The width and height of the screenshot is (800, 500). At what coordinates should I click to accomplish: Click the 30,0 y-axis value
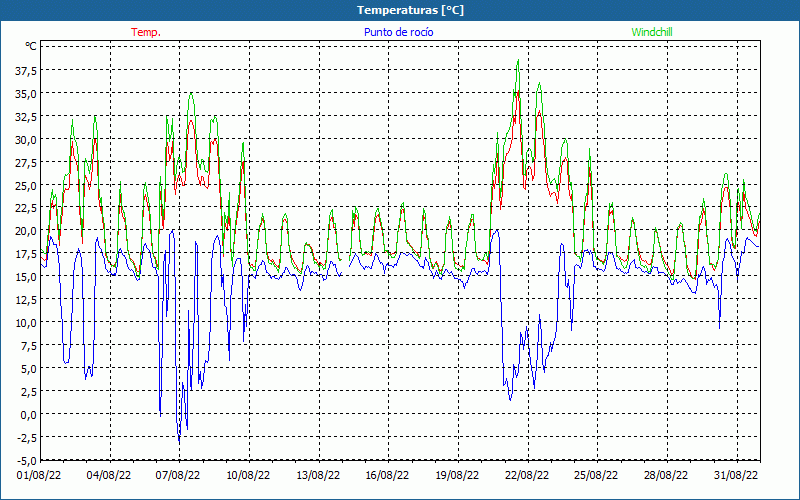tap(26, 139)
